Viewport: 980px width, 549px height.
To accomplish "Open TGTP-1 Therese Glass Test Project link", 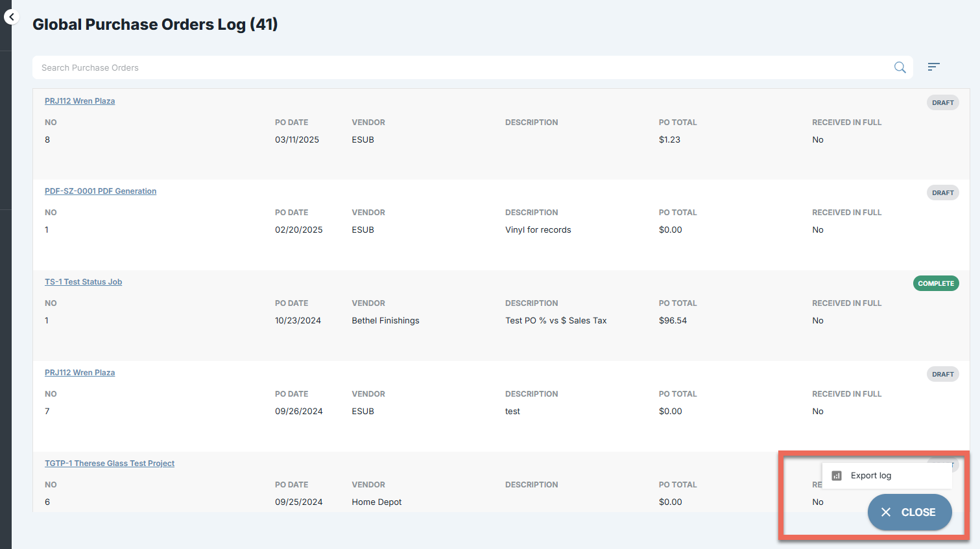I will pos(110,463).
